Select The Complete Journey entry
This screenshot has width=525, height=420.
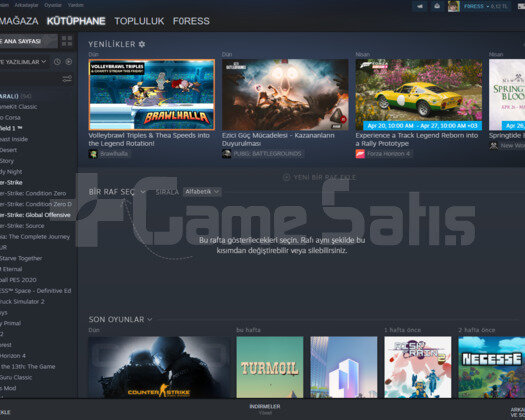[35, 236]
